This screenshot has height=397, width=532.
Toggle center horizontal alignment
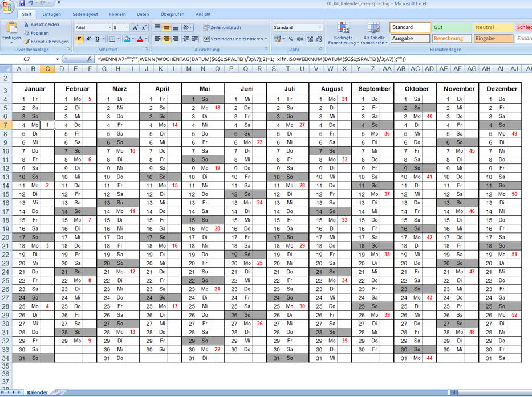click(166, 39)
